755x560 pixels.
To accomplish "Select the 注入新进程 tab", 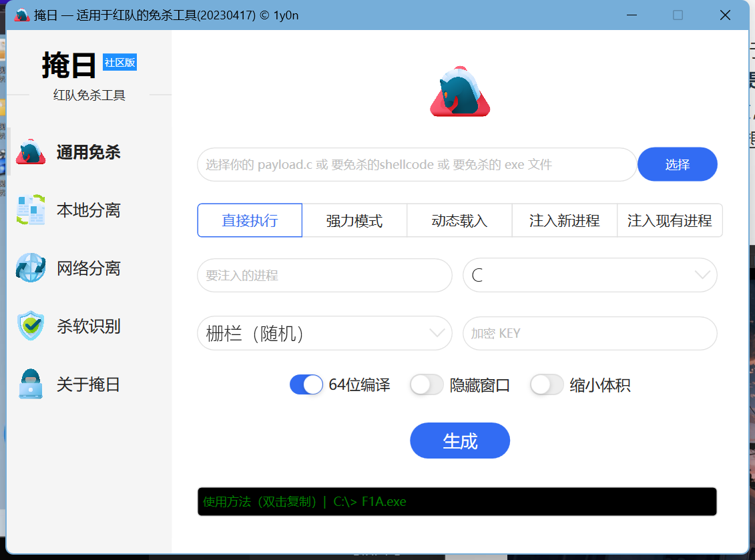I will [x=564, y=220].
